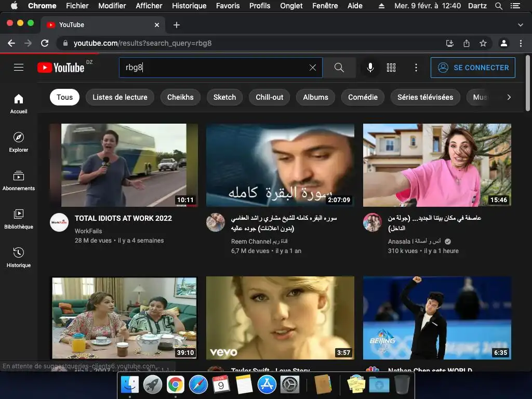
Task: Click the YouTube logo
Action: [x=61, y=68]
